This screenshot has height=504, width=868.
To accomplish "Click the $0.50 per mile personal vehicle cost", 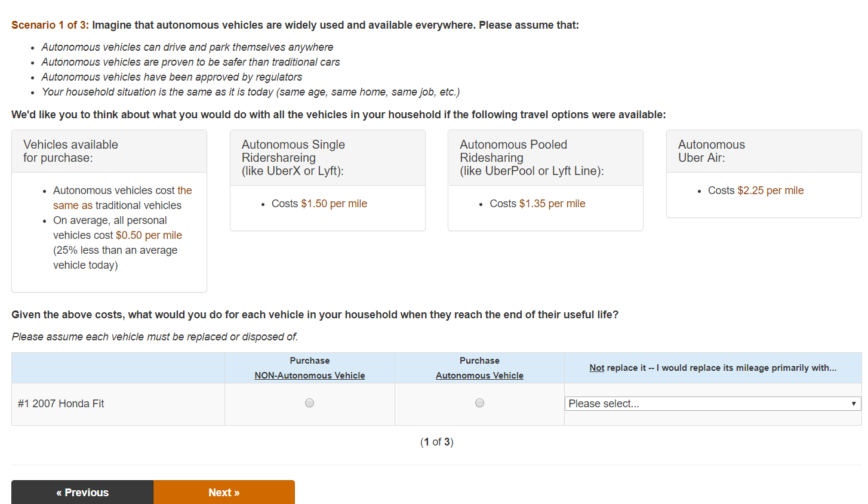I will (149, 235).
